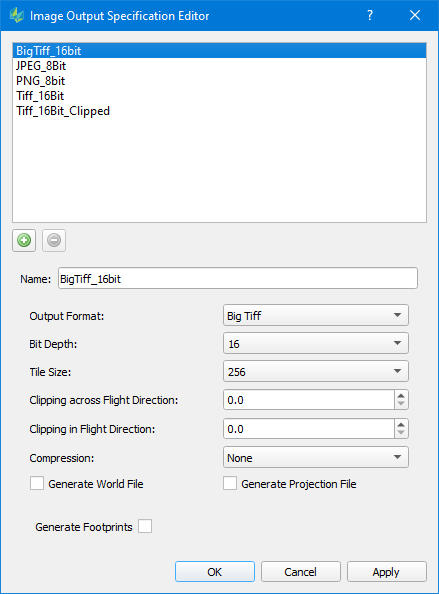
Task: Increase Clipping across Flight Direction value
Action: point(401,395)
